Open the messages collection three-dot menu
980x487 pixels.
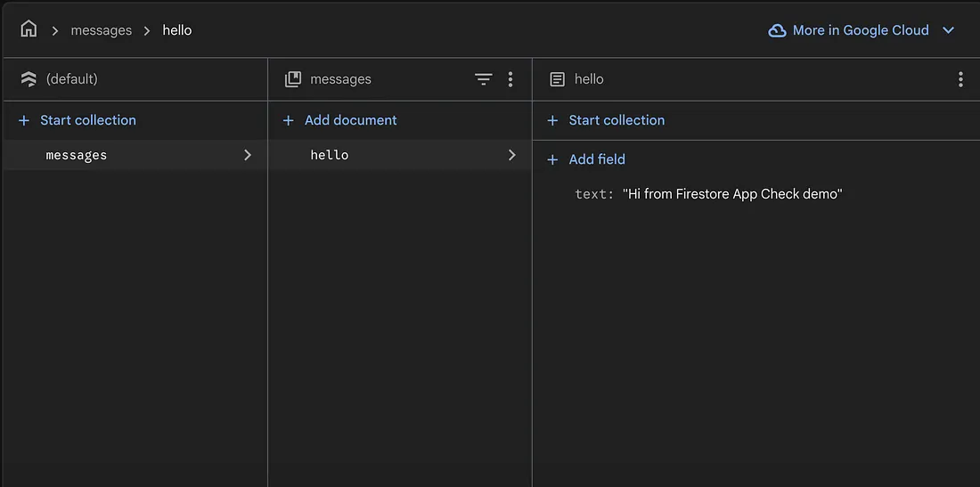[x=510, y=79]
